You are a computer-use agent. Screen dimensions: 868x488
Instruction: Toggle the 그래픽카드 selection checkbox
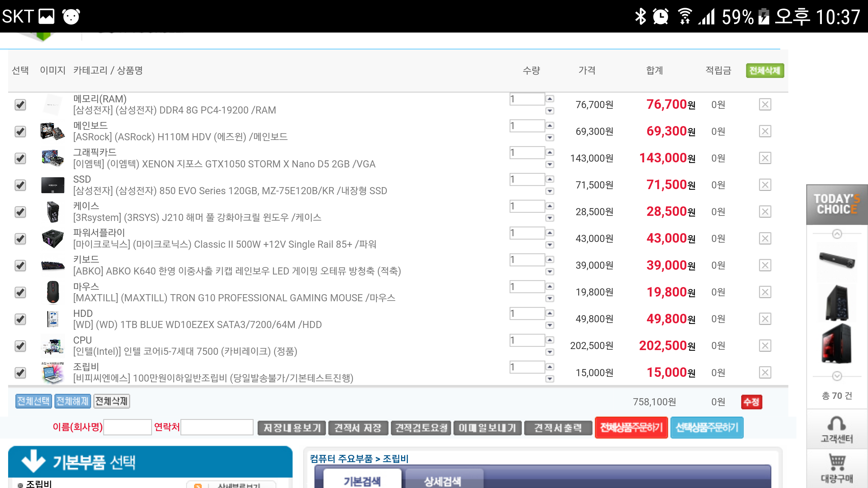20,158
